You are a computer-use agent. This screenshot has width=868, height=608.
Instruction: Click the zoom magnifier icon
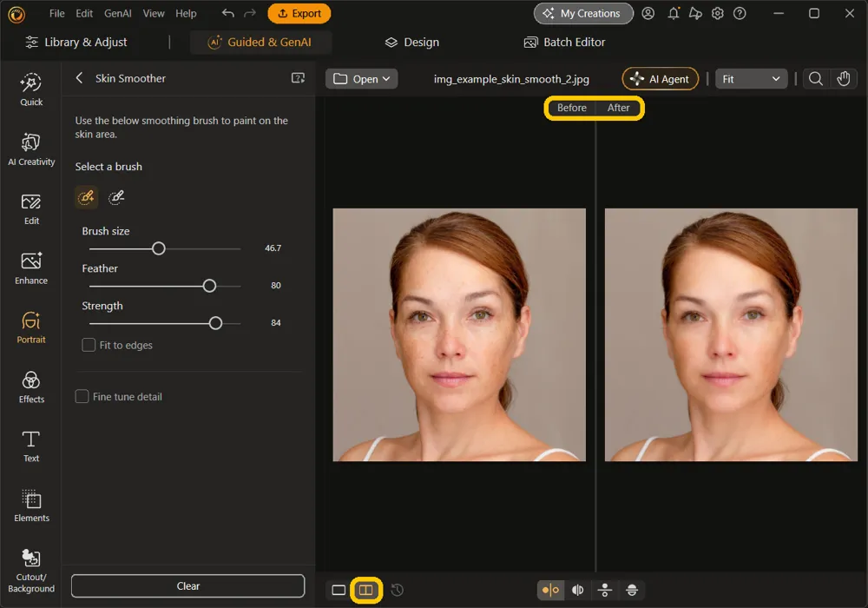[x=815, y=79]
